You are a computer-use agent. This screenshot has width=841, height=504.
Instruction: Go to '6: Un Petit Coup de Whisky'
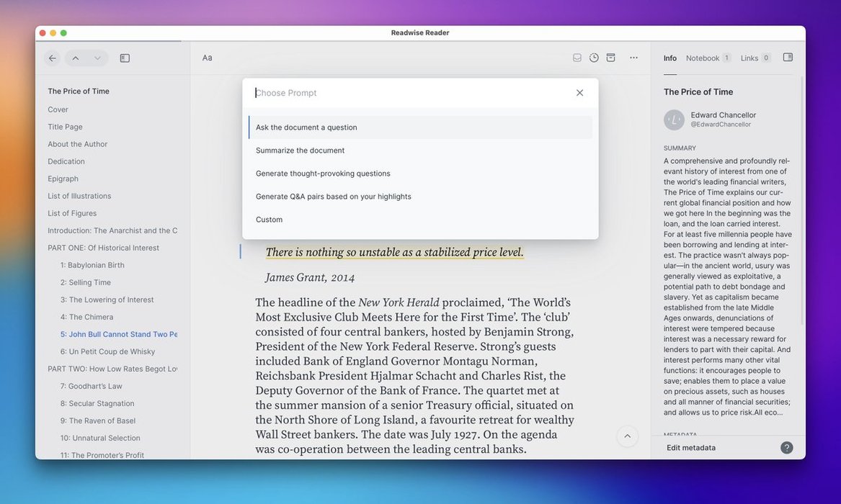pyautogui.click(x=107, y=351)
